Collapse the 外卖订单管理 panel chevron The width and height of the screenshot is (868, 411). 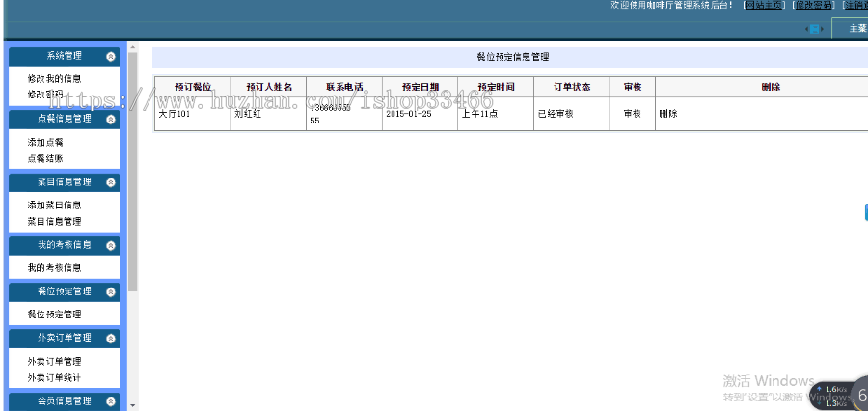pos(111,339)
